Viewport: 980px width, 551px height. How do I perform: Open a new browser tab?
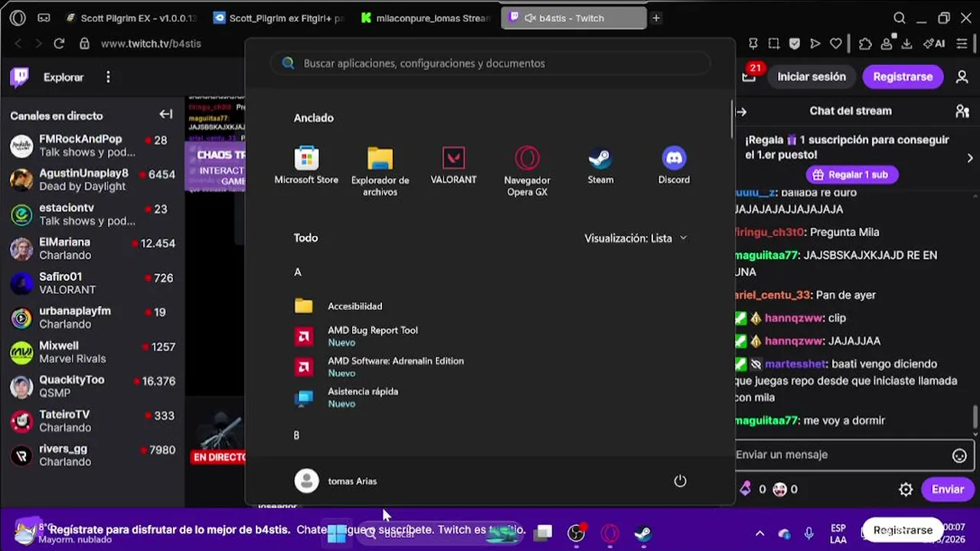[x=656, y=18]
